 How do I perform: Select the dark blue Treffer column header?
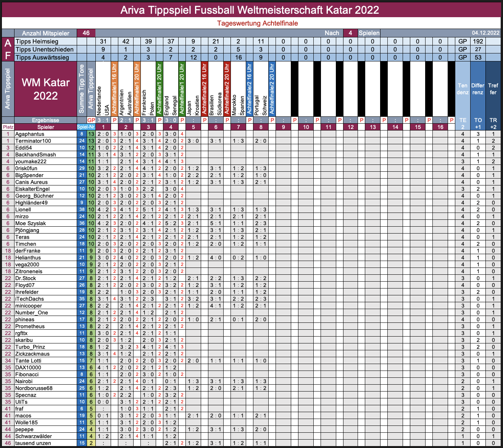[493, 89]
